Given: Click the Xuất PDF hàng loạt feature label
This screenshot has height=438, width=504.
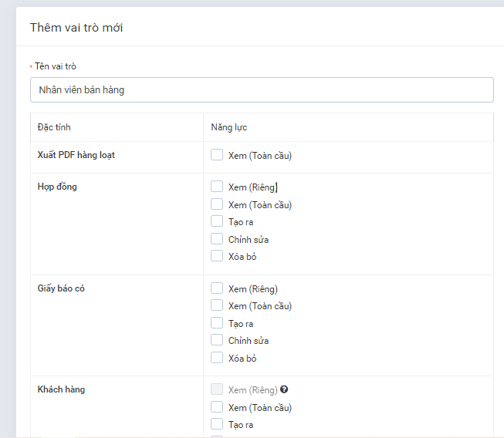Looking at the screenshot, I should (x=76, y=155).
